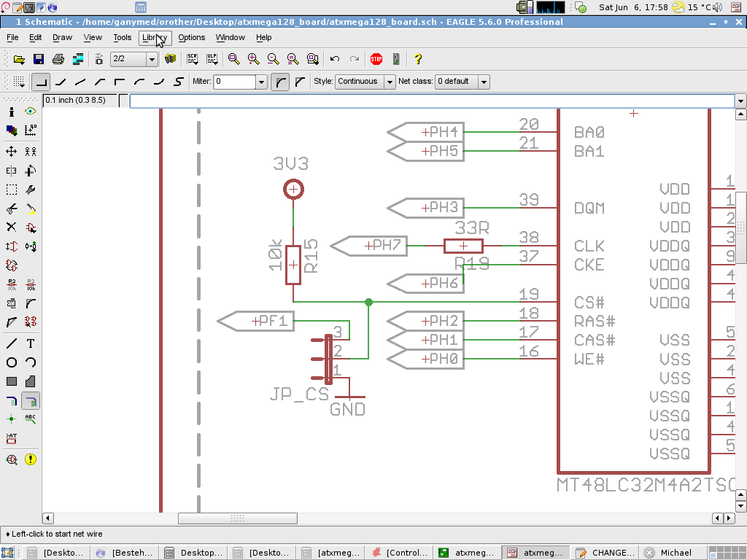This screenshot has width=747, height=560.
Task: Choose the straight diagonal wire bend style
Action: click(x=80, y=82)
